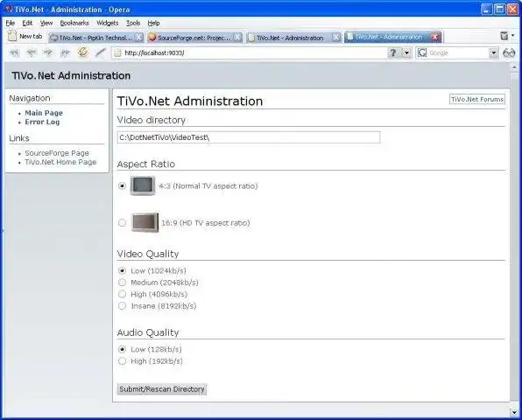522x420 pixels.
Task: Open the Bookmarks menu
Action: click(x=74, y=23)
